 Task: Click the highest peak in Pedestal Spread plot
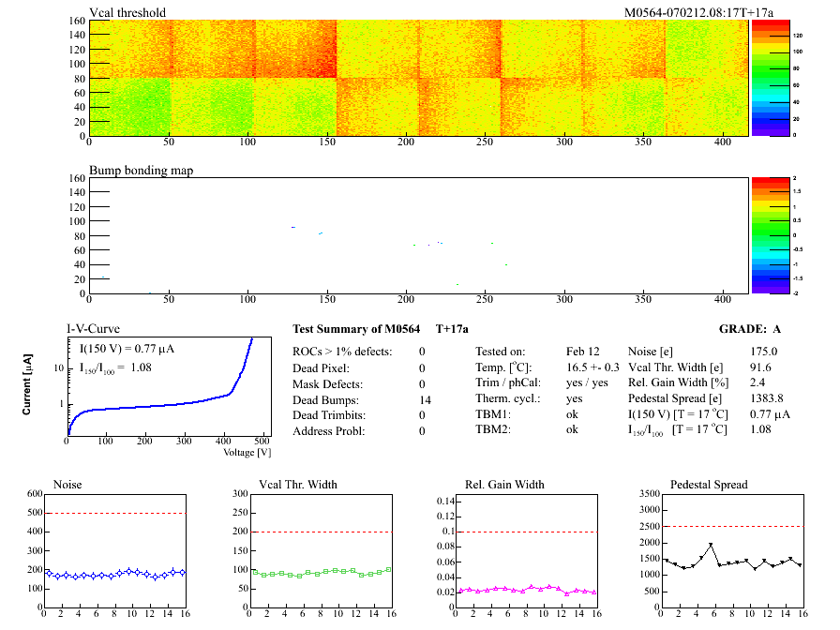(x=711, y=545)
